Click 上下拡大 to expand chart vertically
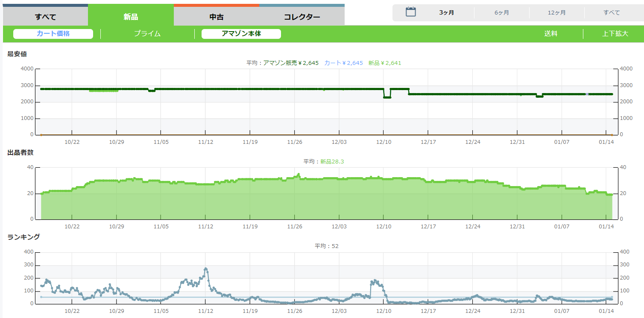 pyautogui.click(x=615, y=34)
